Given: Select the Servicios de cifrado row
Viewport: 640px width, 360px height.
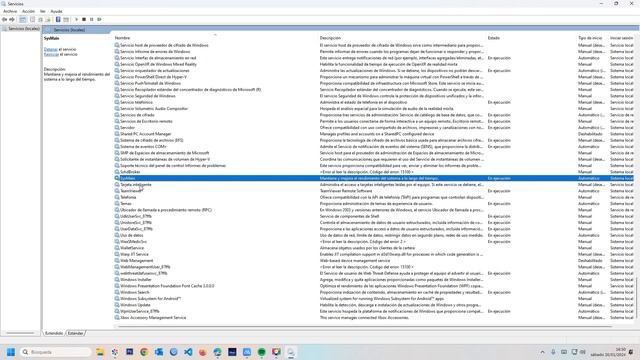Looking at the screenshot, I should tap(373, 115).
